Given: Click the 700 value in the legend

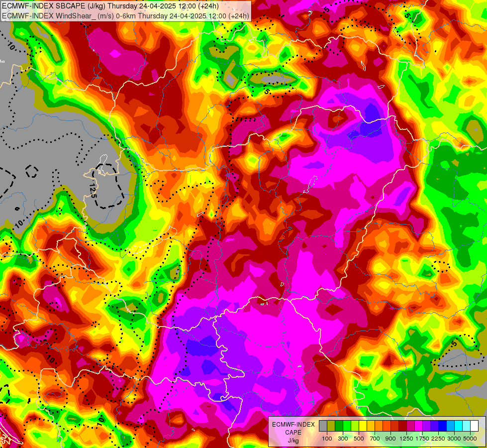Looking at the screenshot, I should point(375,439).
